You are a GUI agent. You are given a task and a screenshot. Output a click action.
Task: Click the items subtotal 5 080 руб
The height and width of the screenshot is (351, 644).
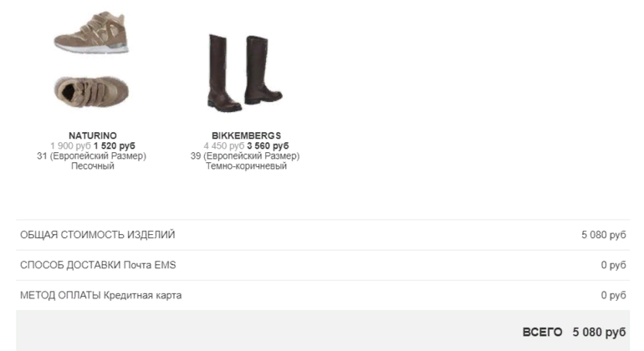603,235
